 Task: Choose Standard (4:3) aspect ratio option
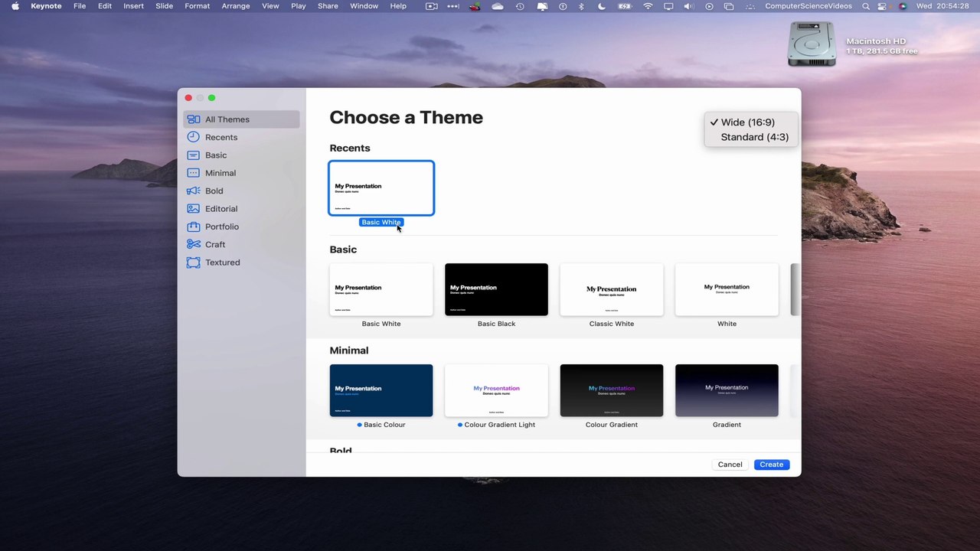(x=754, y=137)
